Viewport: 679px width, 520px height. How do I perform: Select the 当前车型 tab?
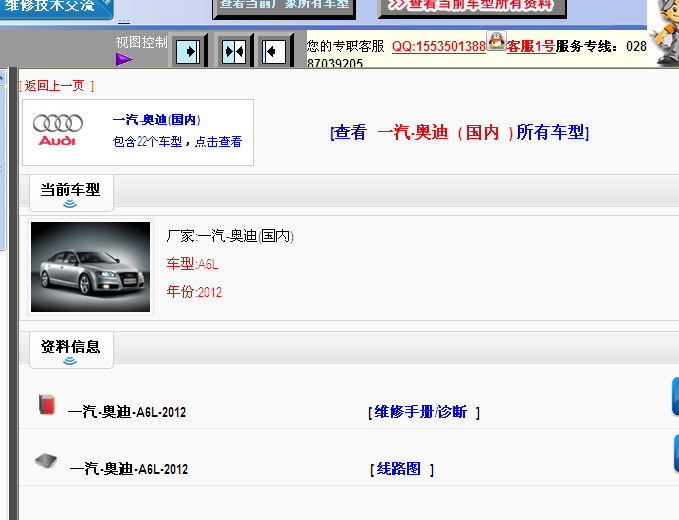pos(71,193)
